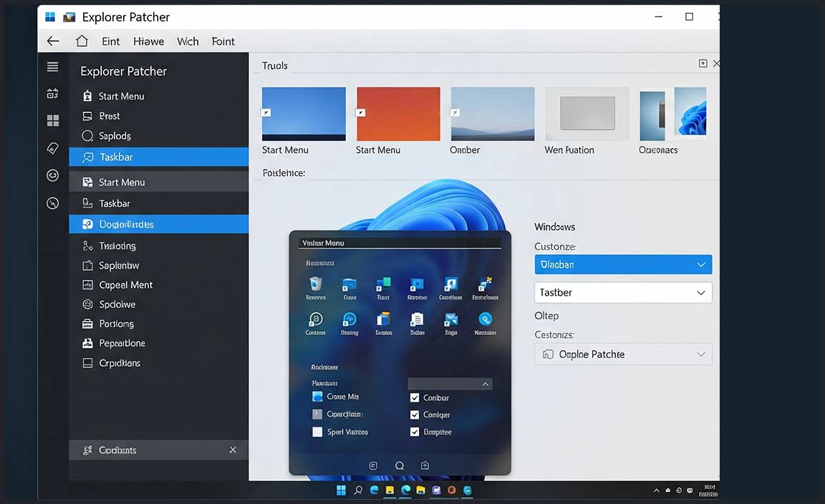Toggle the Comiqer checkbox

[415, 415]
